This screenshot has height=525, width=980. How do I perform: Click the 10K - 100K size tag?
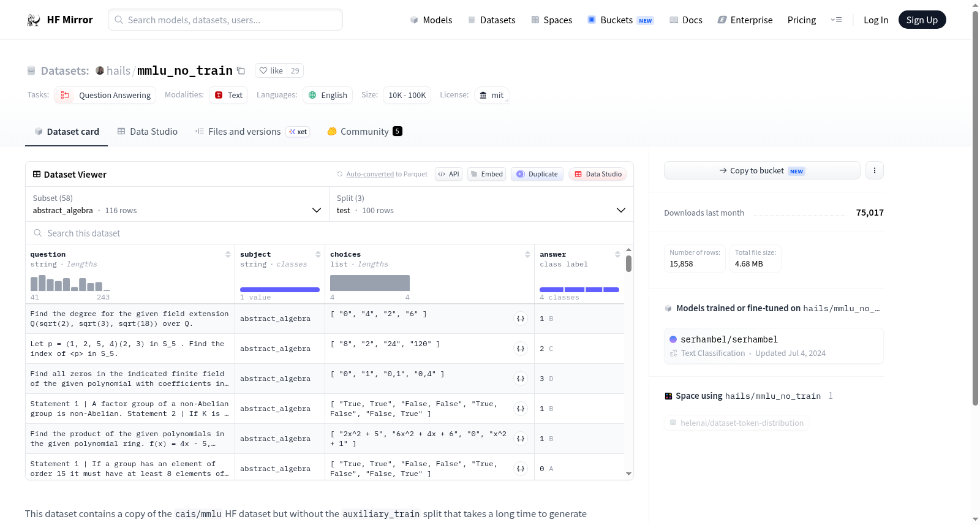[x=407, y=95]
